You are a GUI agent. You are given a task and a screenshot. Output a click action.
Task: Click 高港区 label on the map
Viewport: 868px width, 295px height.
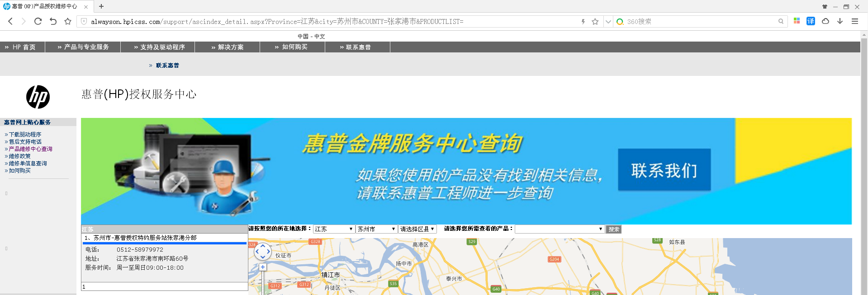click(420, 244)
